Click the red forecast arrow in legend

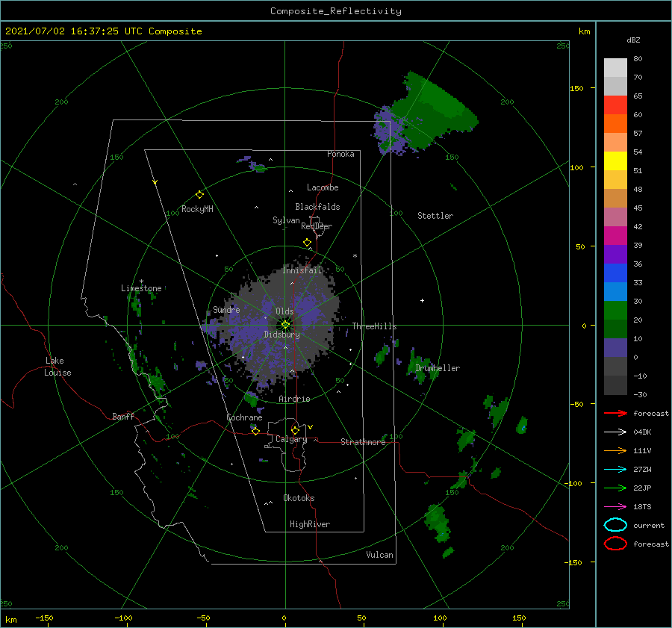(x=615, y=413)
